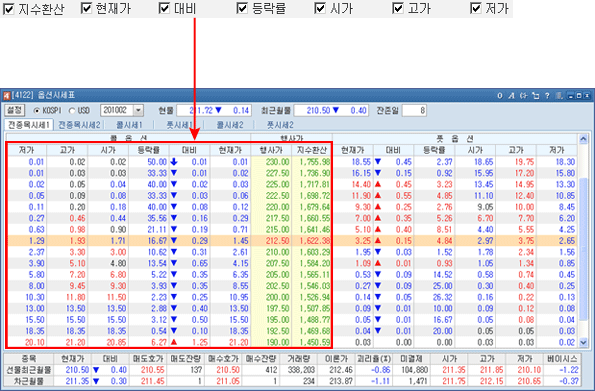Click the window-link square icon in title bar
The width and height of the screenshot is (595, 391).
click(x=535, y=96)
